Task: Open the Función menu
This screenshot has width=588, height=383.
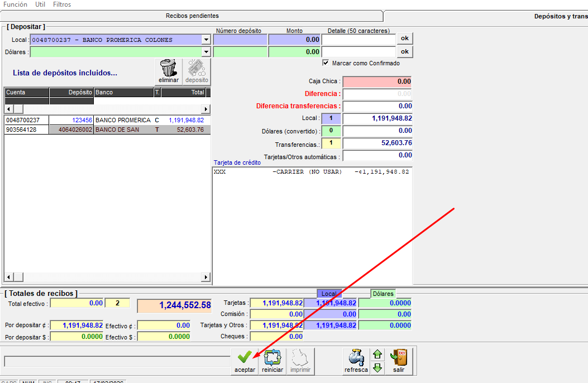Action: pos(15,4)
